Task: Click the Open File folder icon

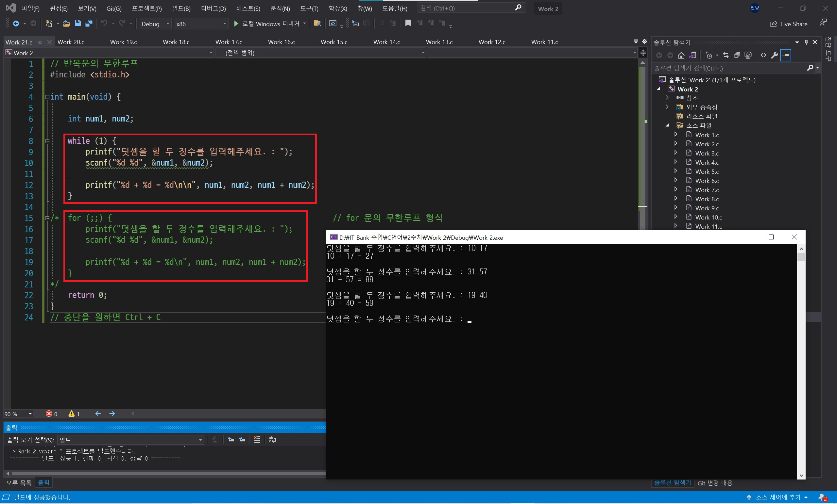Action: [x=67, y=24]
